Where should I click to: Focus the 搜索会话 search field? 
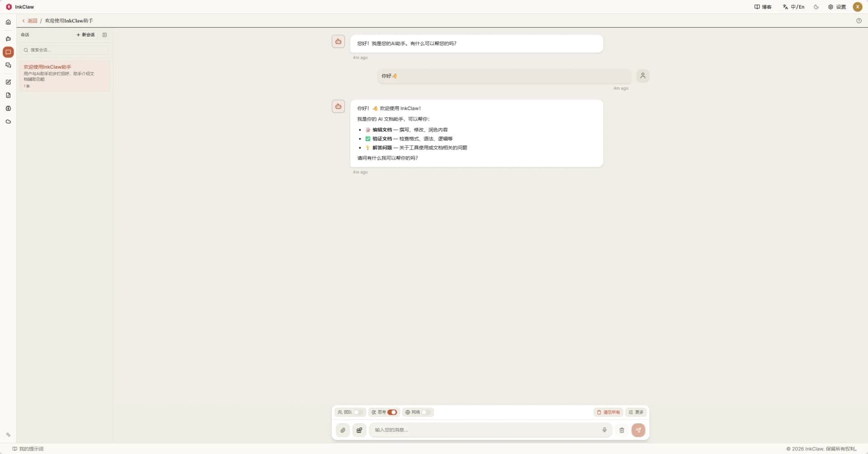click(65, 50)
